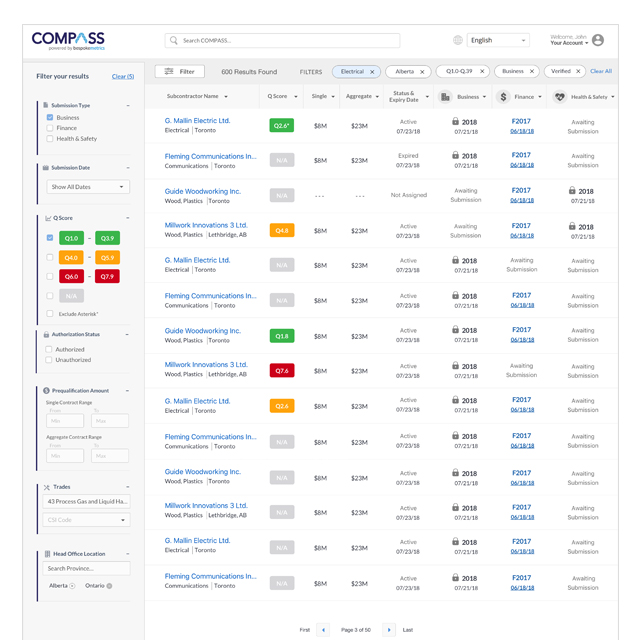Screen dimensions: 640x640
Task: Click the Trades tools icon
Action: (47, 487)
